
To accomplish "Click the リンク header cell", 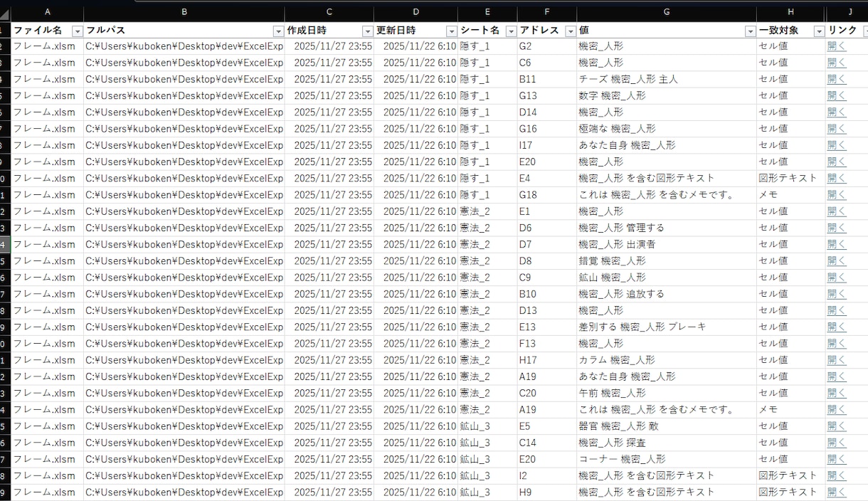I will [x=847, y=31].
